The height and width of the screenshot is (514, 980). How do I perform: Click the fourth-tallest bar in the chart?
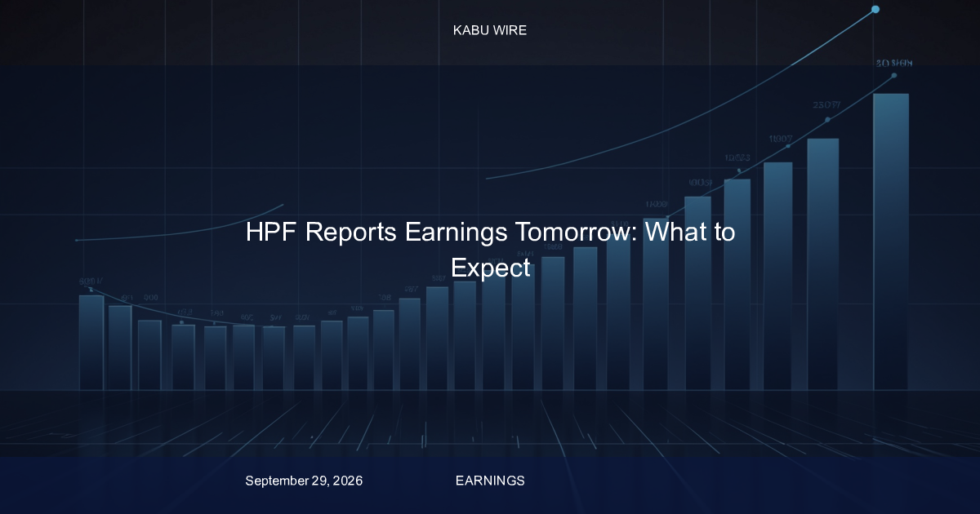tap(737, 284)
